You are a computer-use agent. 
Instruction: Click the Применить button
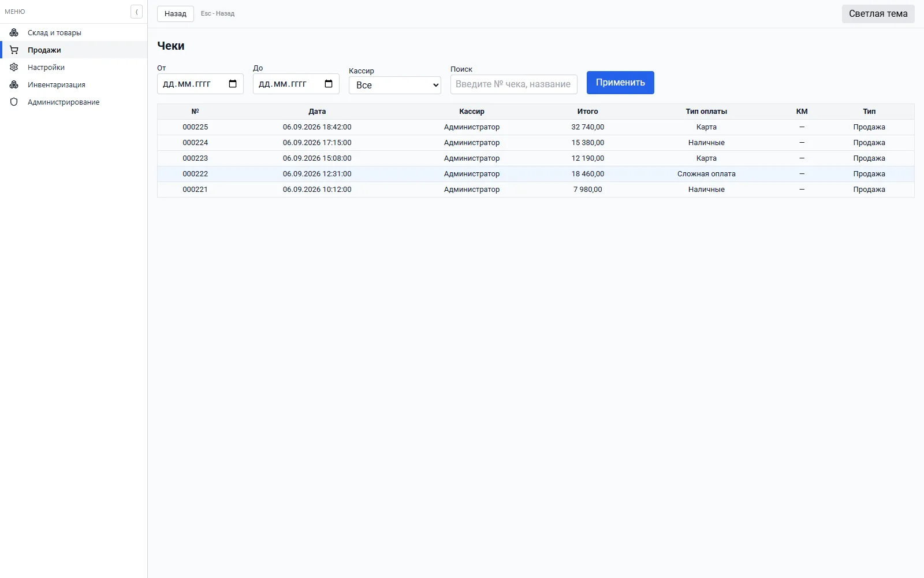point(620,83)
